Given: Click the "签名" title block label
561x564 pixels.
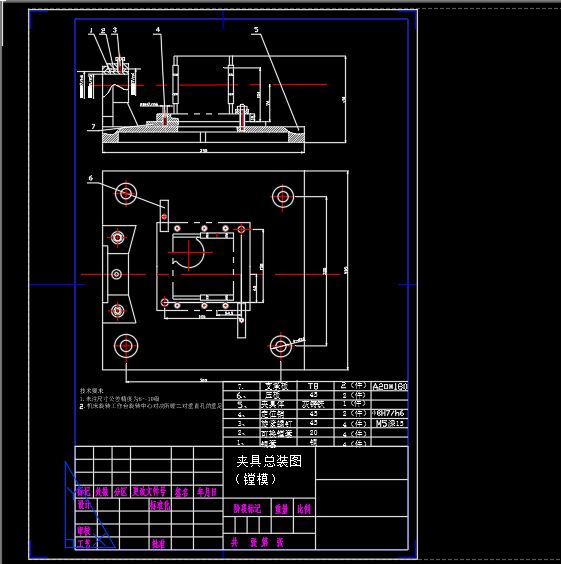Looking at the screenshot, I should (x=182, y=492).
